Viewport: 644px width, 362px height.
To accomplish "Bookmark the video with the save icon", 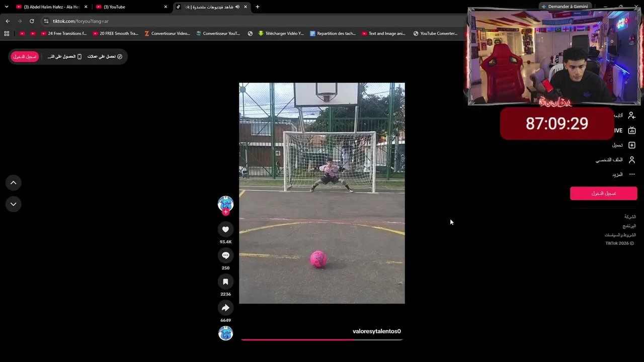I will tap(225, 282).
